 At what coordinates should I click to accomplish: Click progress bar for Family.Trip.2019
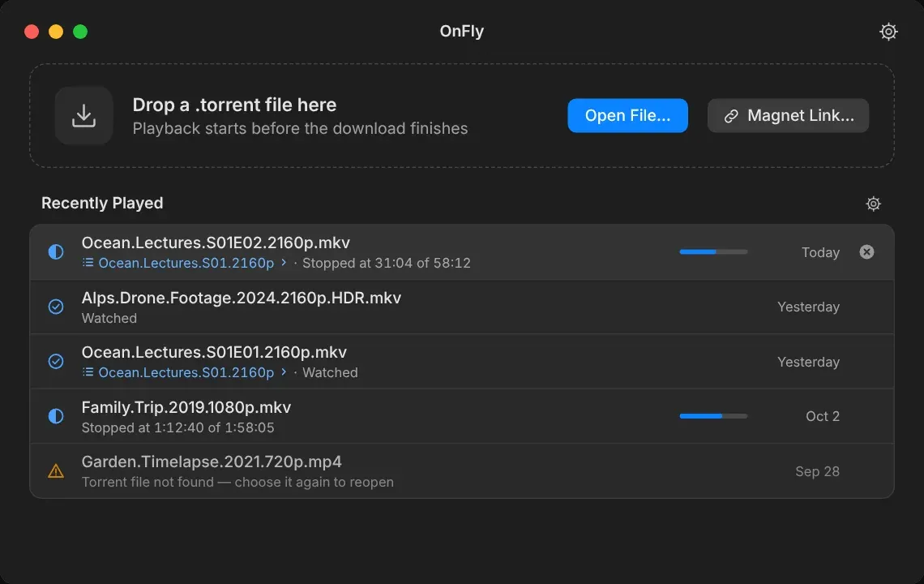[x=713, y=416]
